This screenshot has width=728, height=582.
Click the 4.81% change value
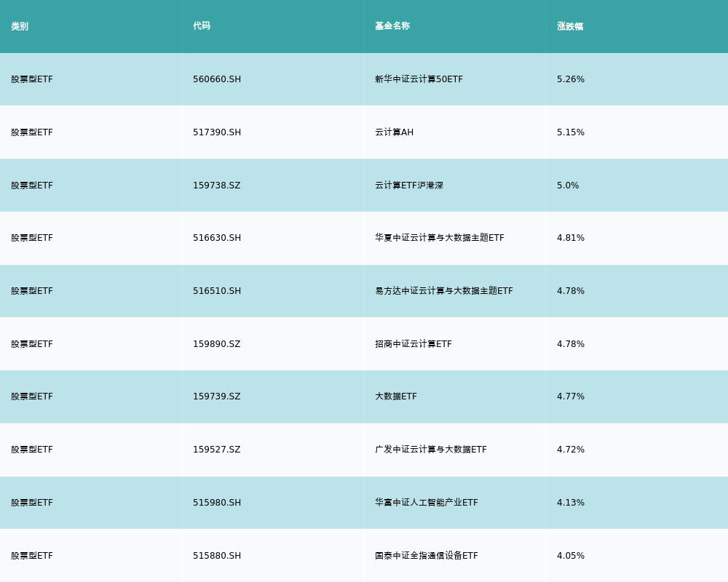click(x=571, y=238)
